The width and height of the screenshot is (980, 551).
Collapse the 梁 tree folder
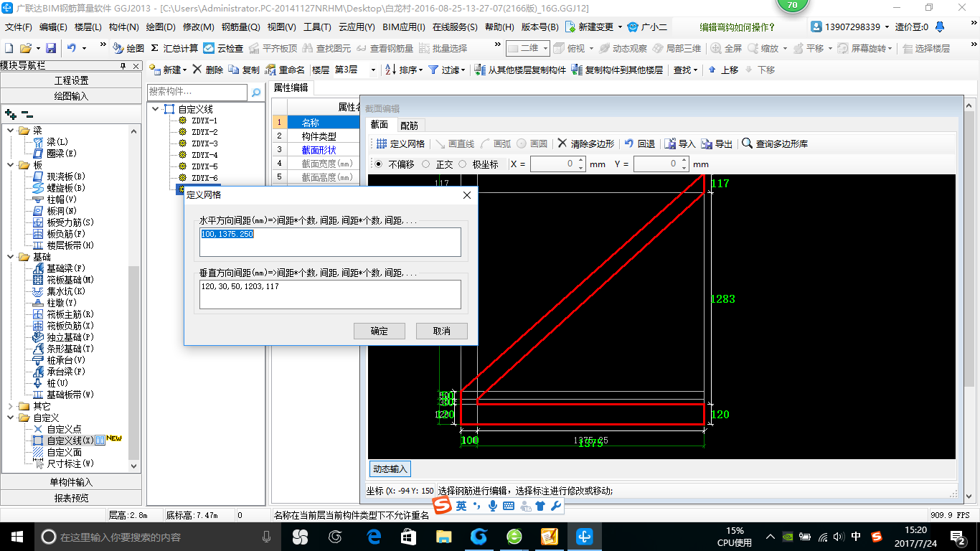(x=11, y=131)
